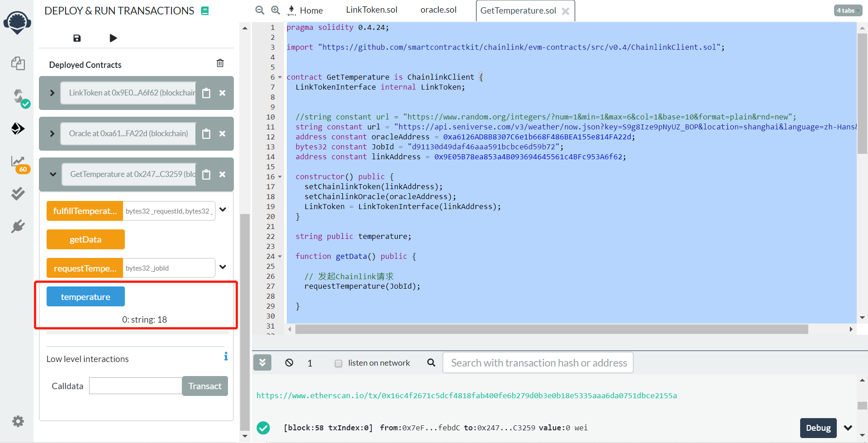Remove the Oracle deployed contract
This screenshot has width=868, height=443.
coord(222,133)
